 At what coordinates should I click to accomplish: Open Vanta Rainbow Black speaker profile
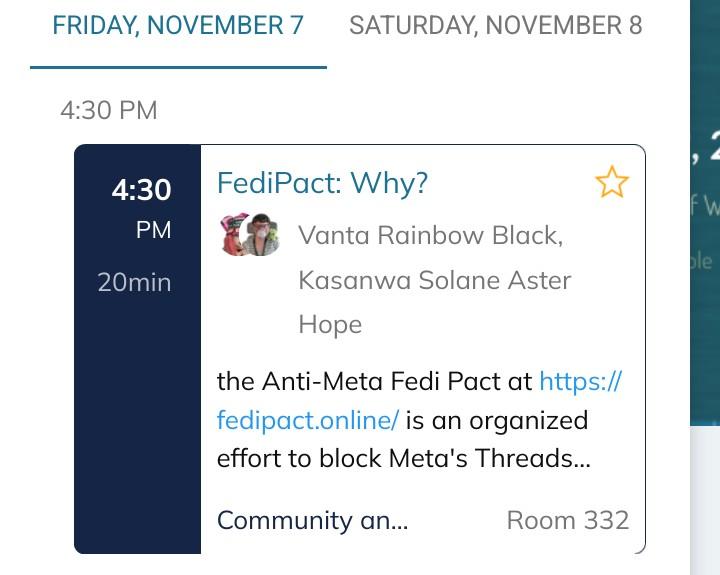click(430, 236)
